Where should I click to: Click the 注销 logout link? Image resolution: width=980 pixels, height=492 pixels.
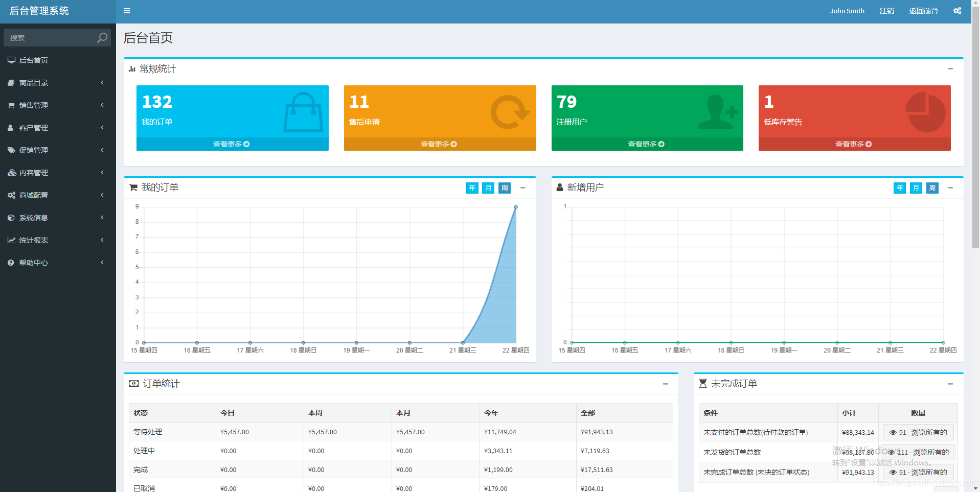coord(887,11)
